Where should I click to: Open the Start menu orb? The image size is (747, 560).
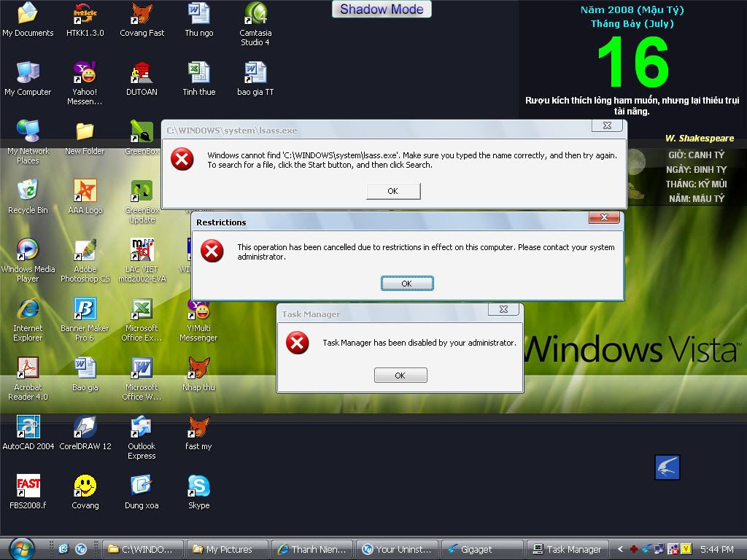(x=21, y=549)
